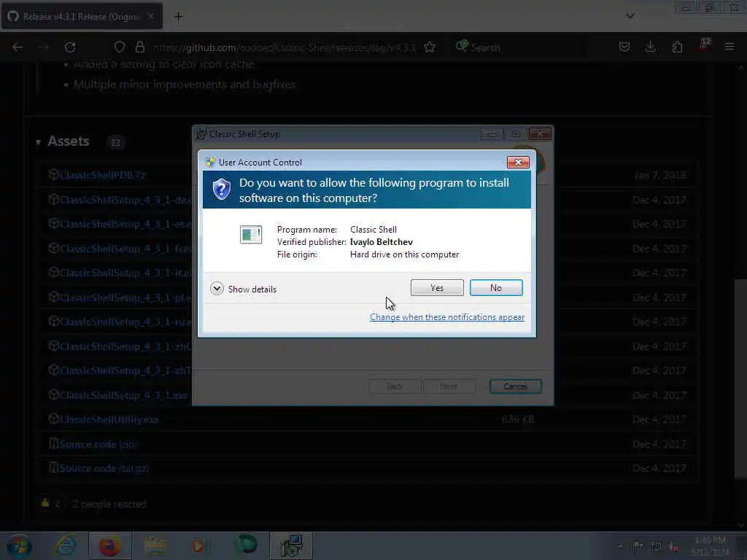Open the Pocket save icon in Firefox
The image size is (747, 560).
pos(624,47)
